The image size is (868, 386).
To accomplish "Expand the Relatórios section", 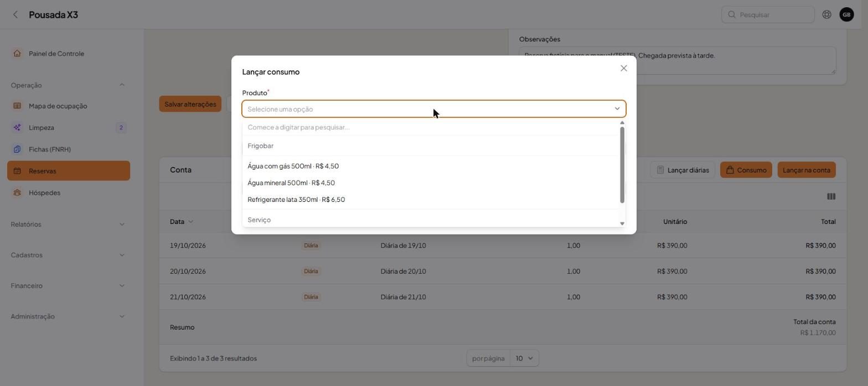I will (122, 225).
